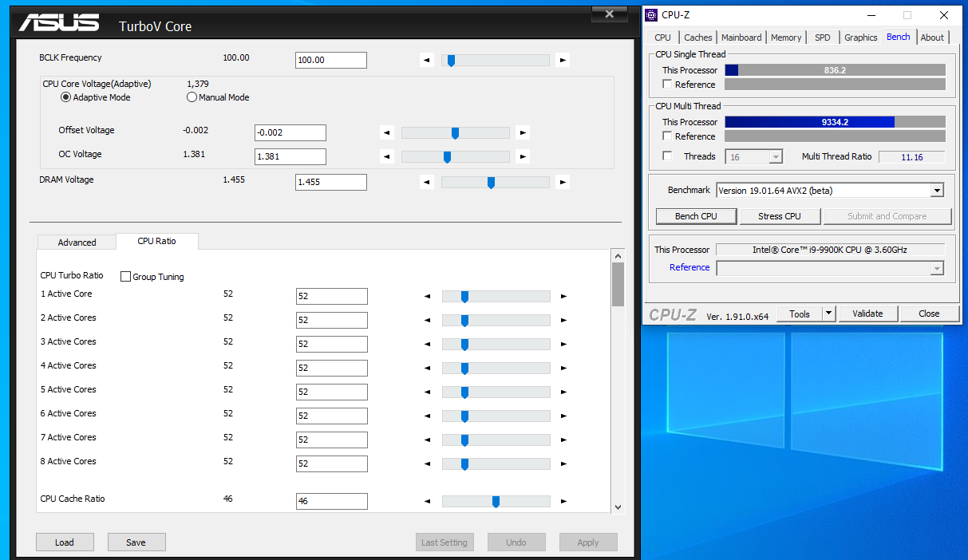Image resolution: width=968 pixels, height=560 pixels.
Task: Increase 5 Active Cores ratio arrow
Action: pos(563,392)
